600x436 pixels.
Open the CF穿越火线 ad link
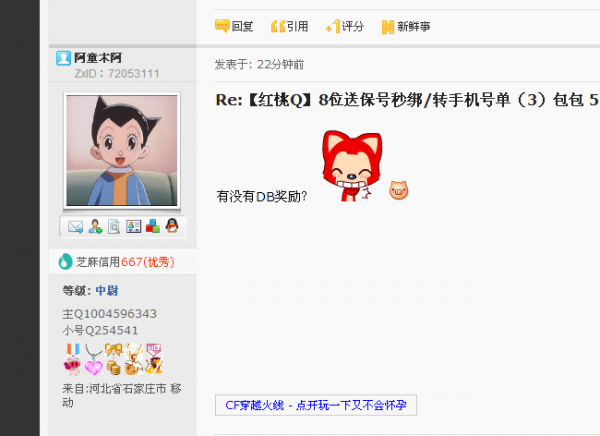pos(316,405)
